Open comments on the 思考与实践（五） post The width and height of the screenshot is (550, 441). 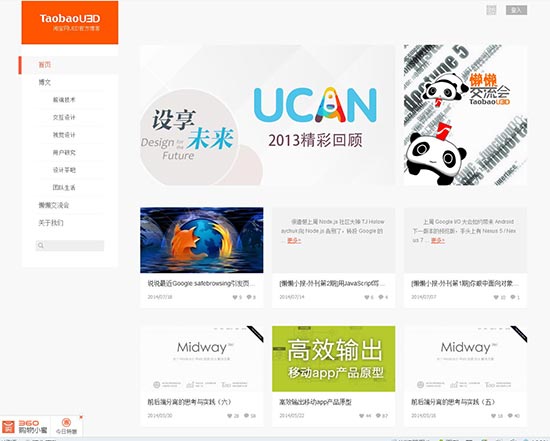510,416
